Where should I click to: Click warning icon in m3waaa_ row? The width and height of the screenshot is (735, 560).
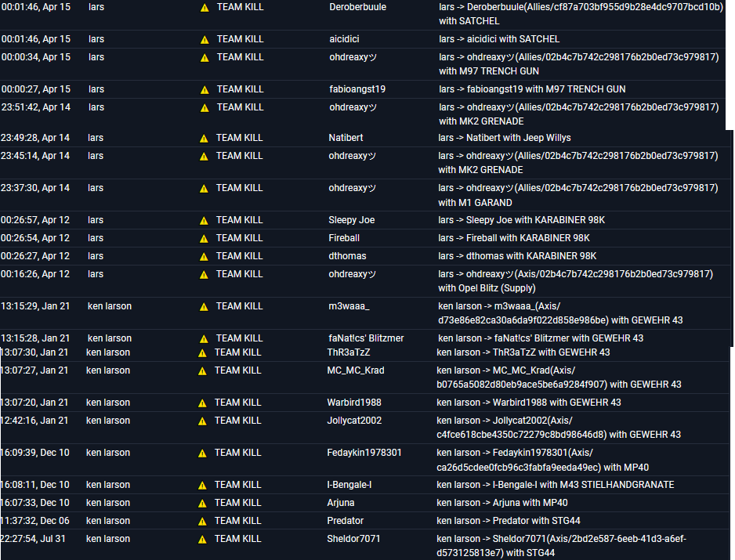pos(204,306)
